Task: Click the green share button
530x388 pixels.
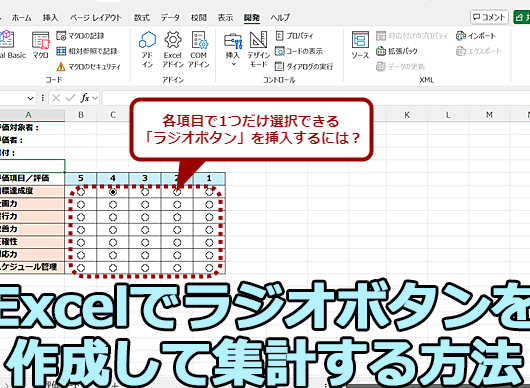Action: [522, 17]
